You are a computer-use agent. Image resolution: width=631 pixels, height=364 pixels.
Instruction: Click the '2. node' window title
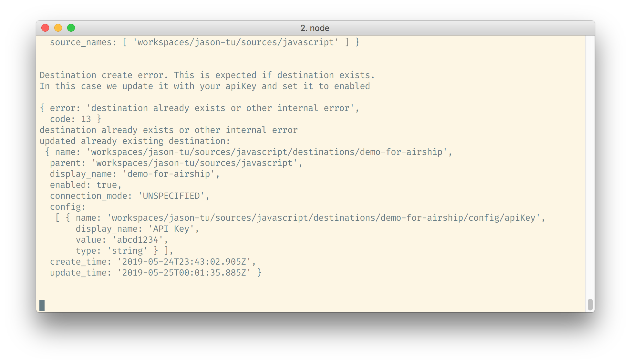click(x=315, y=28)
